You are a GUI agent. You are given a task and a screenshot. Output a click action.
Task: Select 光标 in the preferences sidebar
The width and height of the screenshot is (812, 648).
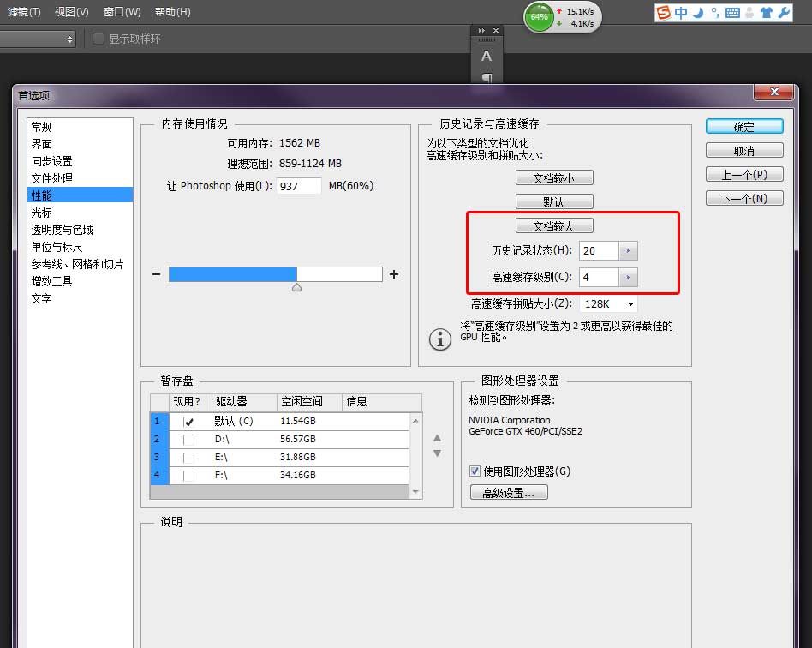tap(41, 212)
